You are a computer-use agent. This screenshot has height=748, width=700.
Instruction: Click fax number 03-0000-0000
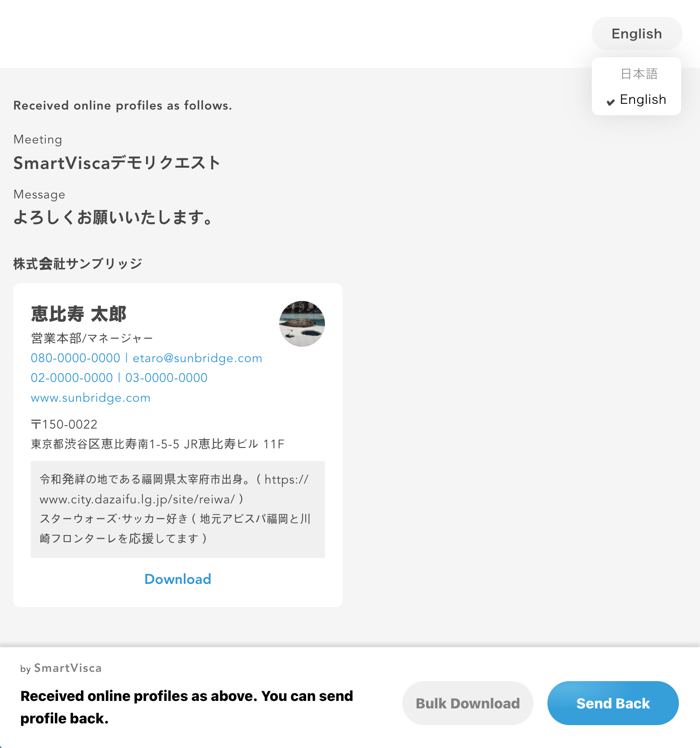tap(166, 378)
